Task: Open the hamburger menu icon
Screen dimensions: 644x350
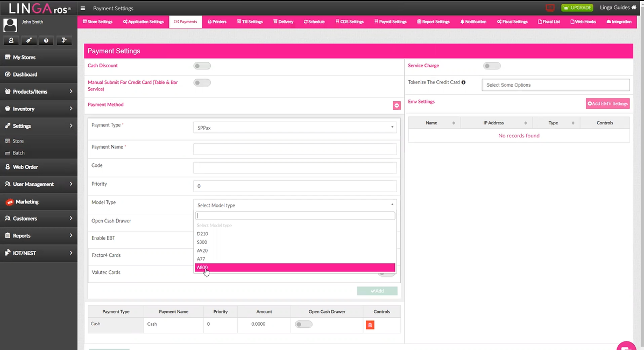Action: (82, 8)
